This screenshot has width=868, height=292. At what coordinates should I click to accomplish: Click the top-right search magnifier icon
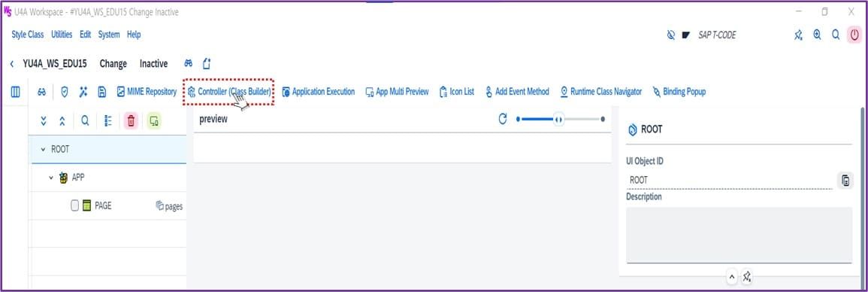click(x=836, y=35)
